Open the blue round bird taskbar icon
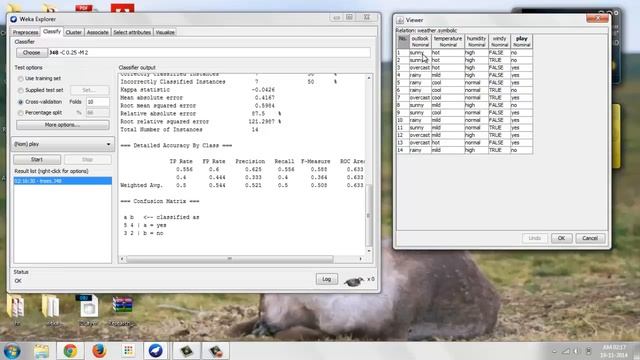 (x=156, y=351)
